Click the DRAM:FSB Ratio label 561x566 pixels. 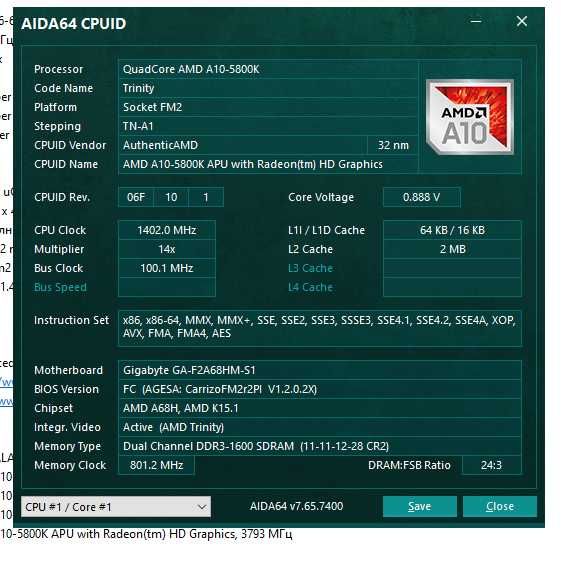pyautogui.click(x=409, y=465)
